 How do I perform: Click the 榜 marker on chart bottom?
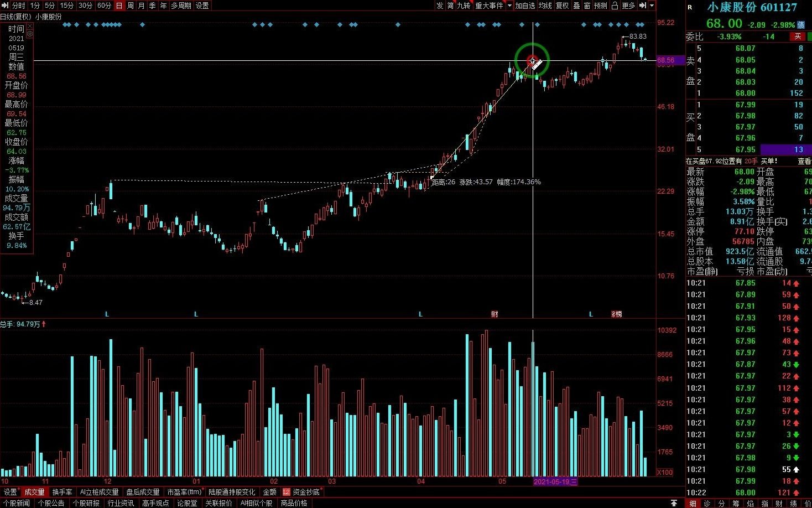coord(618,314)
